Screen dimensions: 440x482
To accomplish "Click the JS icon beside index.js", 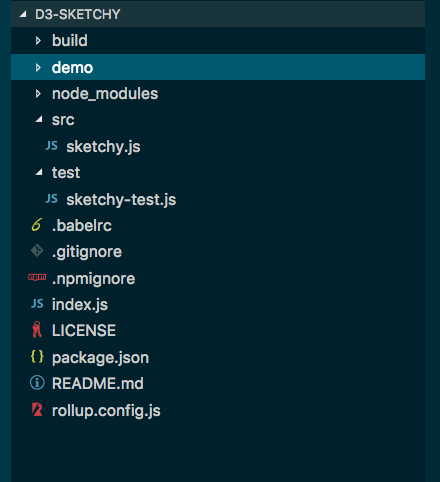I will pos(37,304).
